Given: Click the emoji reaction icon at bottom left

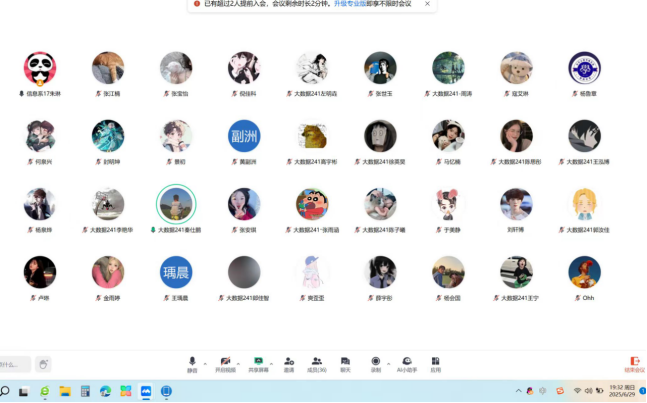Looking at the screenshot, I should point(42,365).
